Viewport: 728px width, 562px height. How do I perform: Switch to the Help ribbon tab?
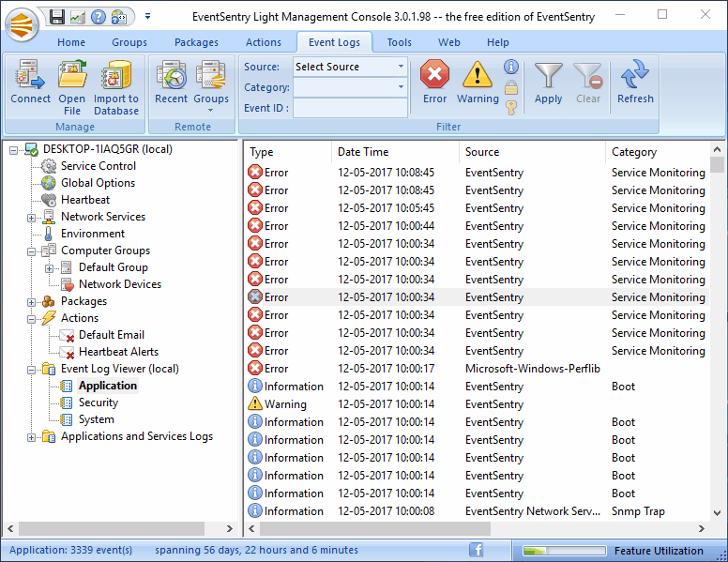point(498,42)
